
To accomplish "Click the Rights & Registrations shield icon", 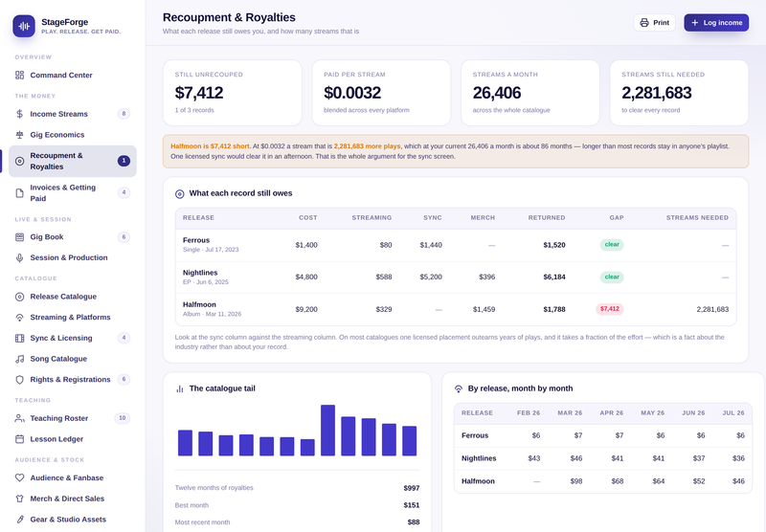I will [19, 379].
